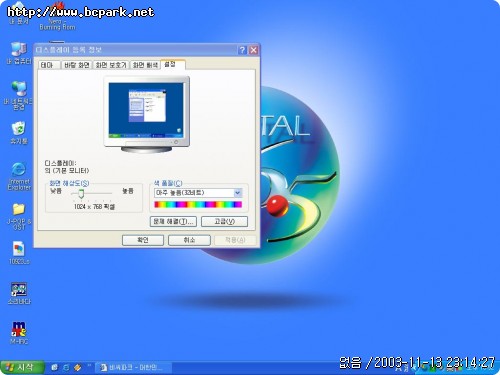Open the Nero Burning Rom desktop icon

coord(57,16)
